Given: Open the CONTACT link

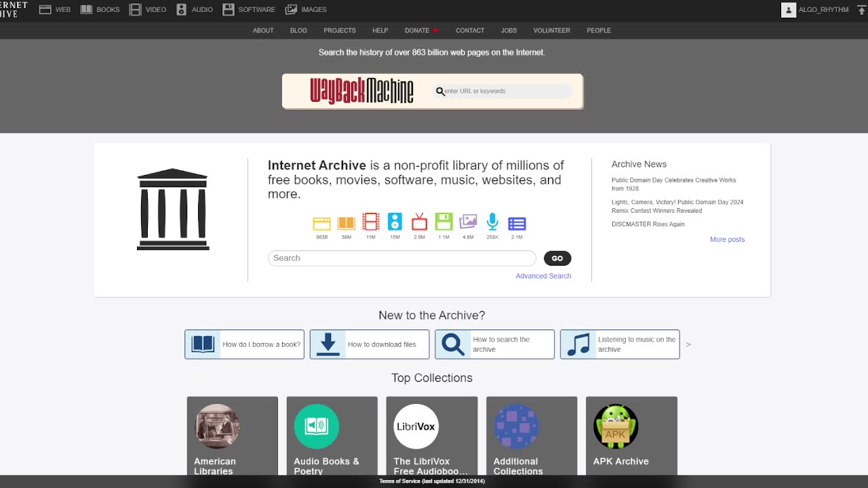Looking at the screenshot, I should [470, 30].
